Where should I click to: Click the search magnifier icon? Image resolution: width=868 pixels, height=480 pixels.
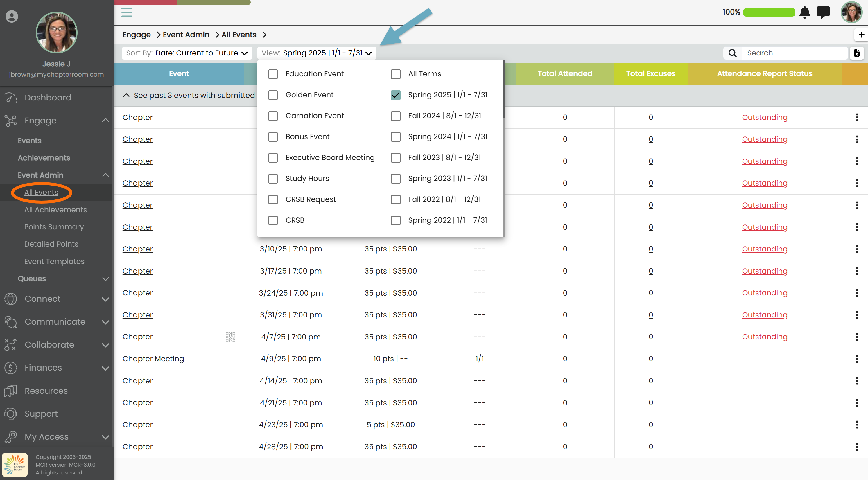click(733, 53)
